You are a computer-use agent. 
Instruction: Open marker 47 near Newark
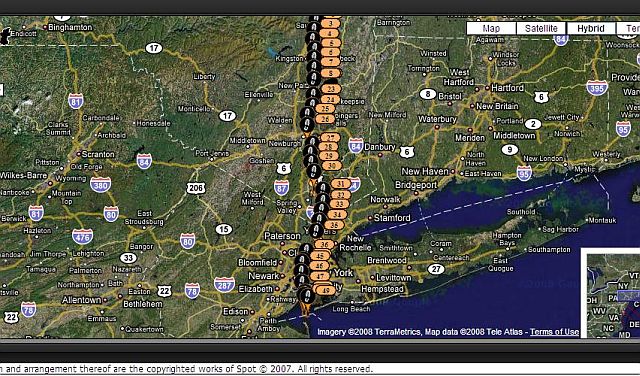320,276
